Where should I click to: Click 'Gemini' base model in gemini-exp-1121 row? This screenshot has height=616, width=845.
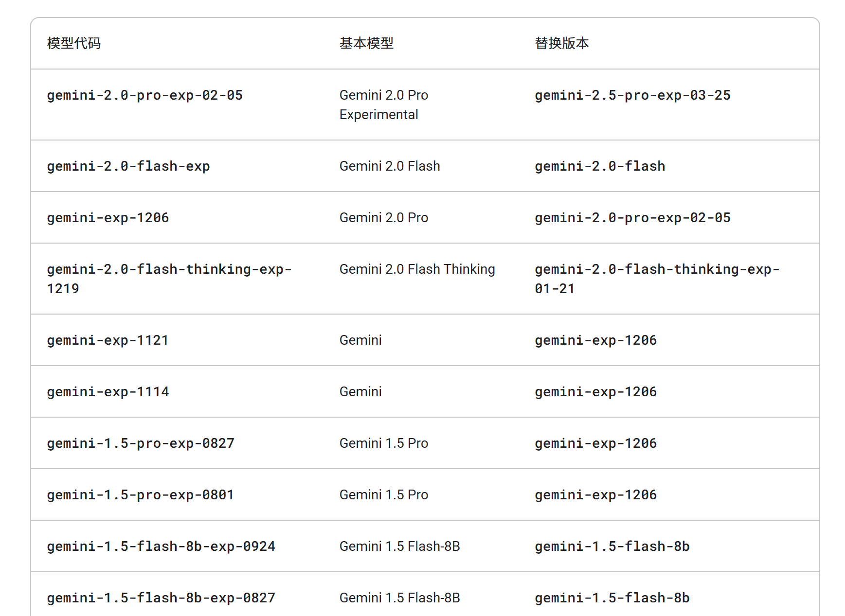tap(360, 340)
